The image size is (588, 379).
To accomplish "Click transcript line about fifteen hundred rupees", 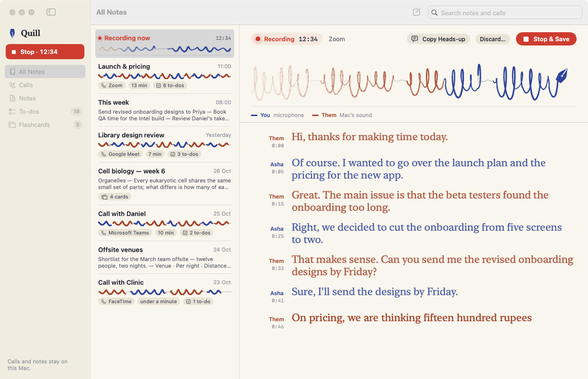I will click(412, 318).
